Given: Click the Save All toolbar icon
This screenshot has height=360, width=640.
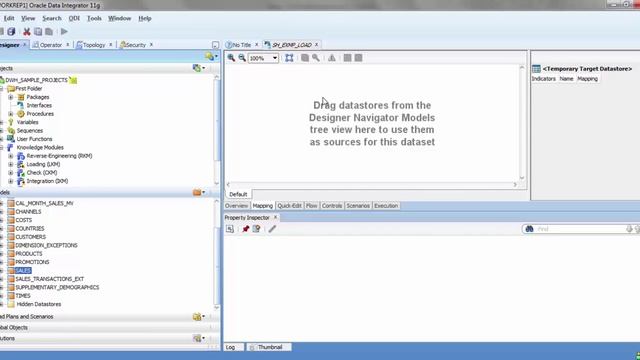Looking at the screenshot, I should coord(11,31).
